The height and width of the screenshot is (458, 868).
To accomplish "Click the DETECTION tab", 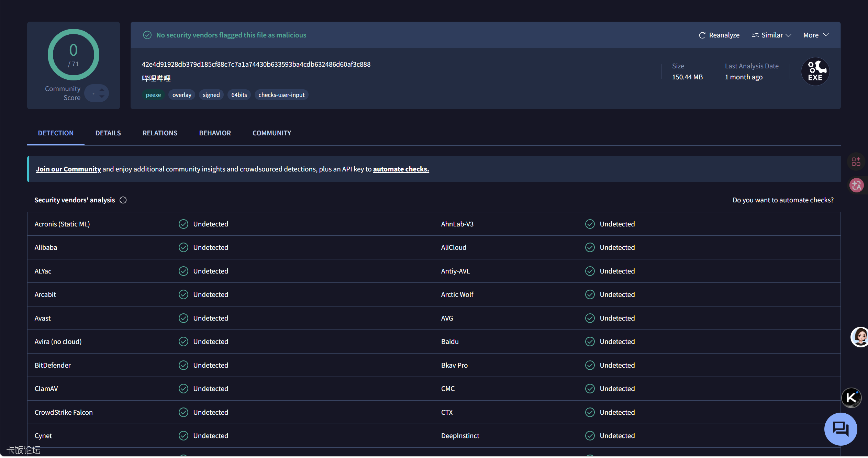I will tap(56, 133).
